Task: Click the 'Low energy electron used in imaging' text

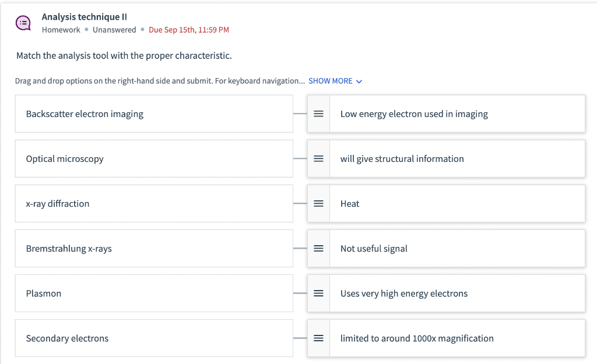Action: pyautogui.click(x=414, y=114)
